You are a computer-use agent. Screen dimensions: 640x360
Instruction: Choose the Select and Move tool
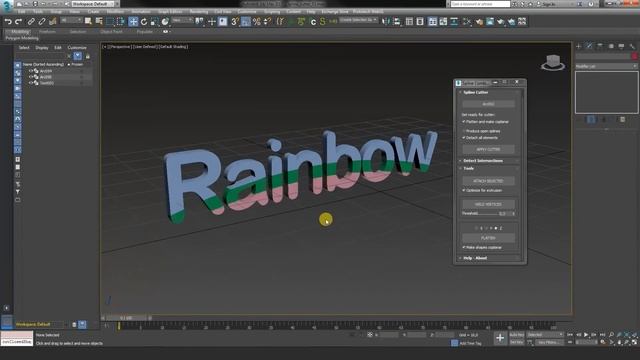tap(133, 22)
